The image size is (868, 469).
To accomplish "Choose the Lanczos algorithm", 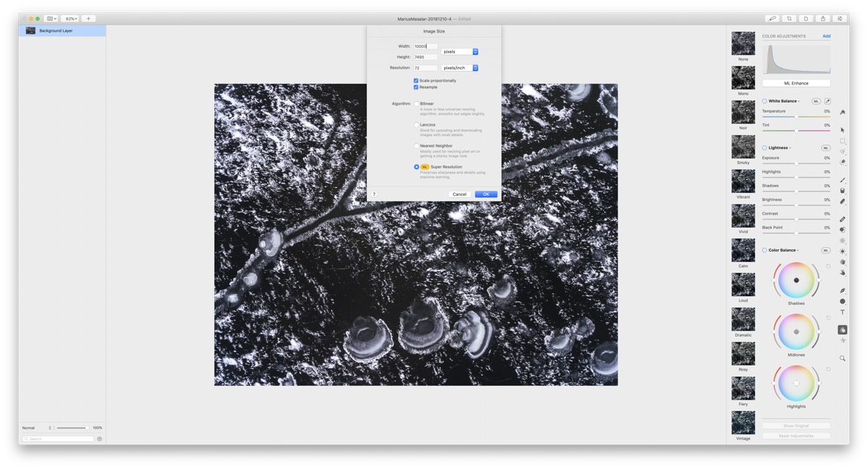I will [x=417, y=125].
